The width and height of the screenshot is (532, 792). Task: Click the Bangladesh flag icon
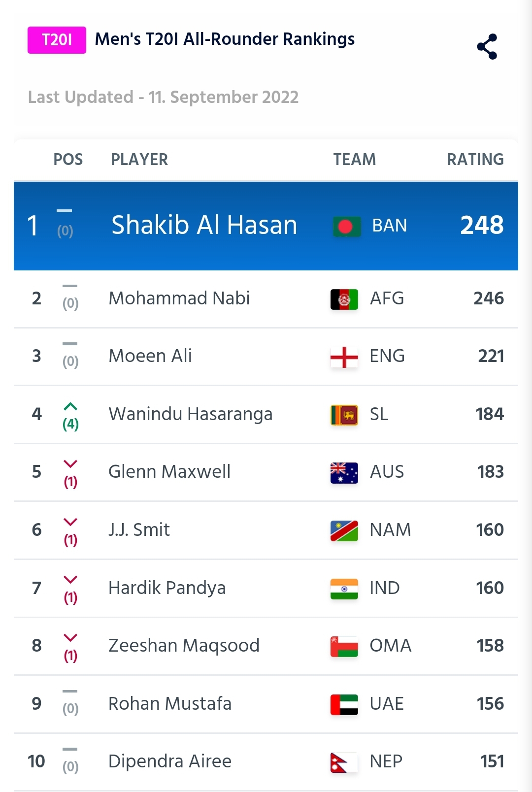(x=346, y=227)
